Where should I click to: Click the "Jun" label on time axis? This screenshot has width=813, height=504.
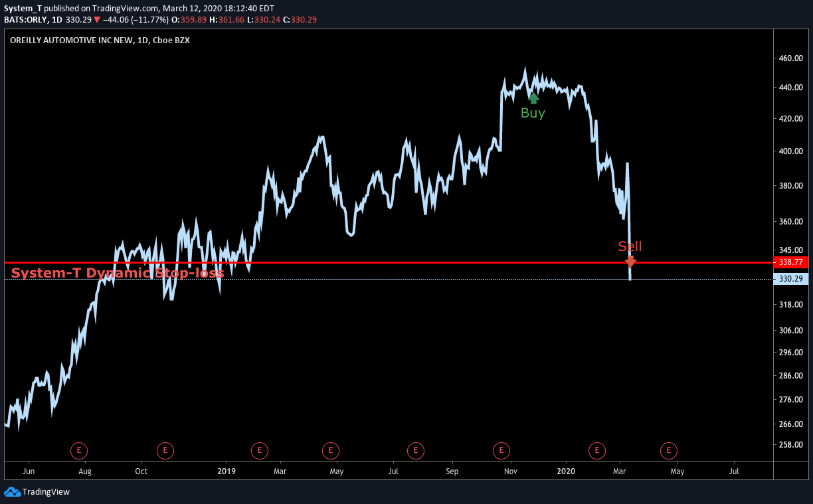point(28,471)
